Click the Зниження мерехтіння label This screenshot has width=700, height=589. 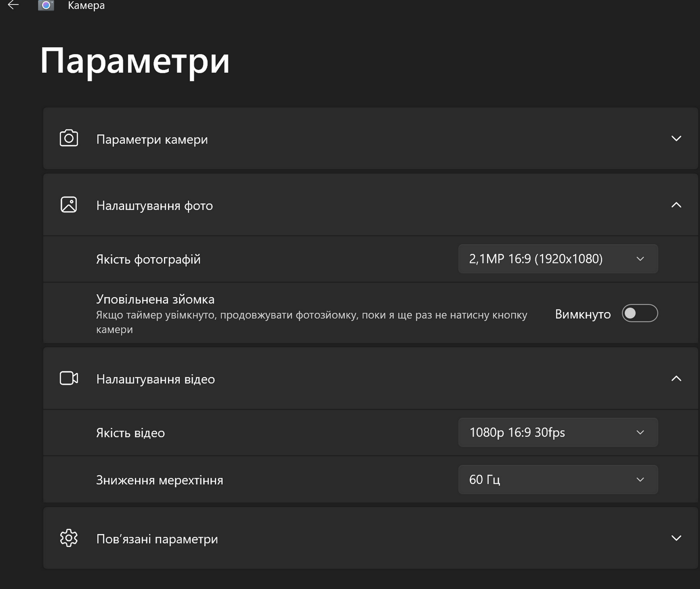(x=159, y=480)
